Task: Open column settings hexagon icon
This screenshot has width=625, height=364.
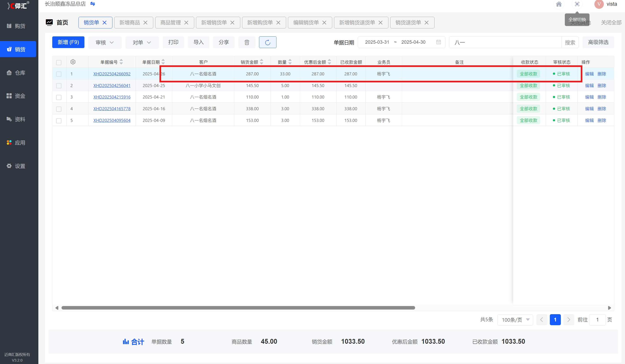Action: [73, 62]
